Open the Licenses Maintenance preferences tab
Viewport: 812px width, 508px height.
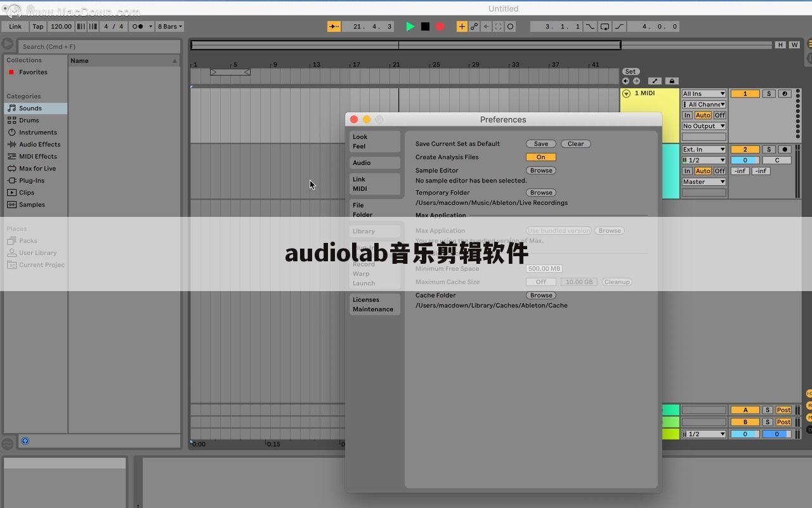(375, 304)
